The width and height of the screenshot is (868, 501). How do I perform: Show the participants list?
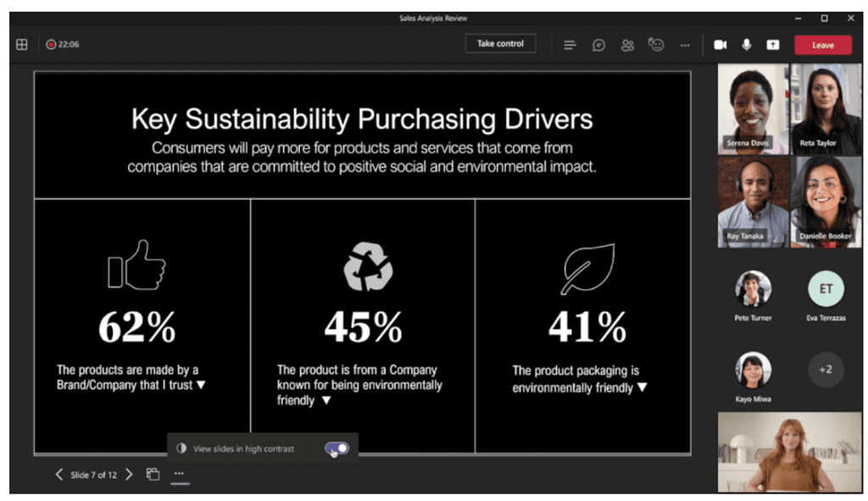coord(627,45)
